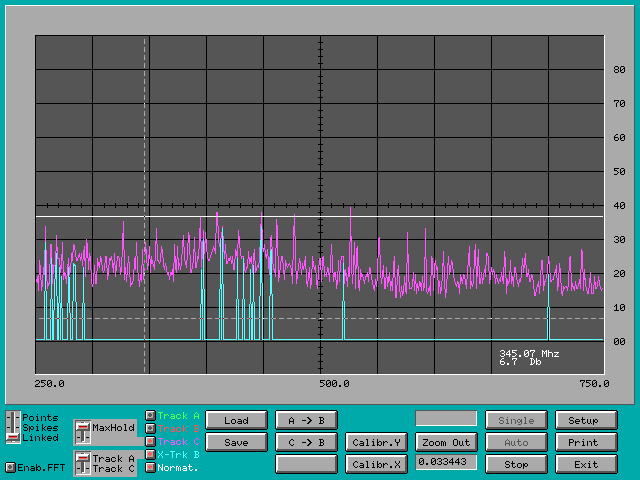The width and height of the screenshot is (640, 480).
Task: Click the blank button below C -> B
Action: click(x=307, y=464)
